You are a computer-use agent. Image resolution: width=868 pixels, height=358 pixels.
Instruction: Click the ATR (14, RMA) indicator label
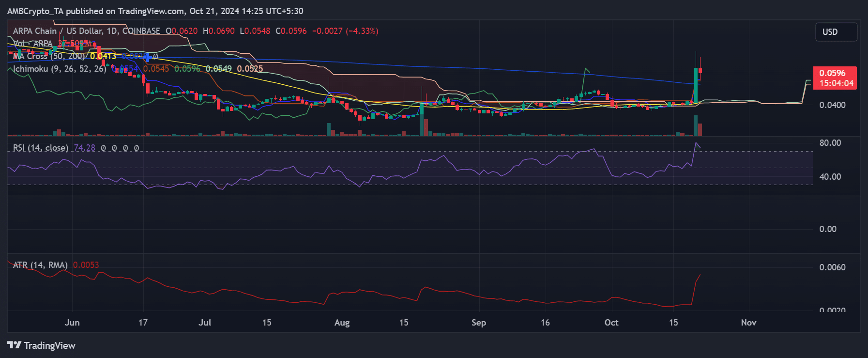[40, 265]
